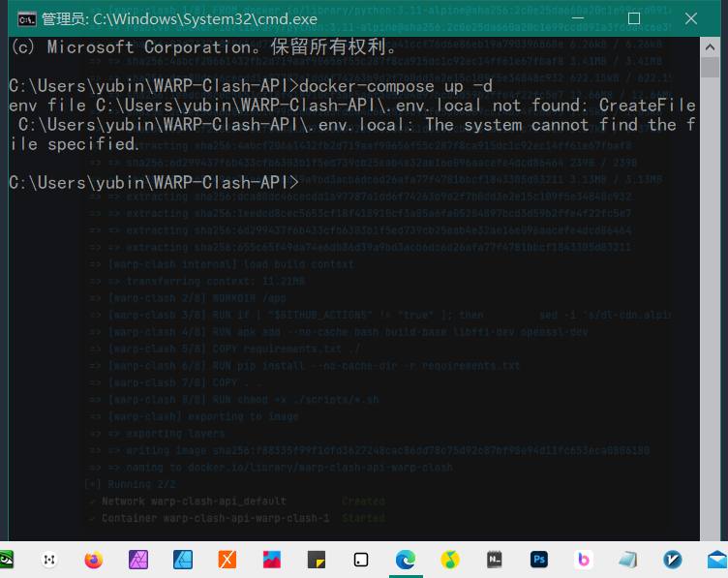Open QQ Music from the taskbar

click(450, 560)
